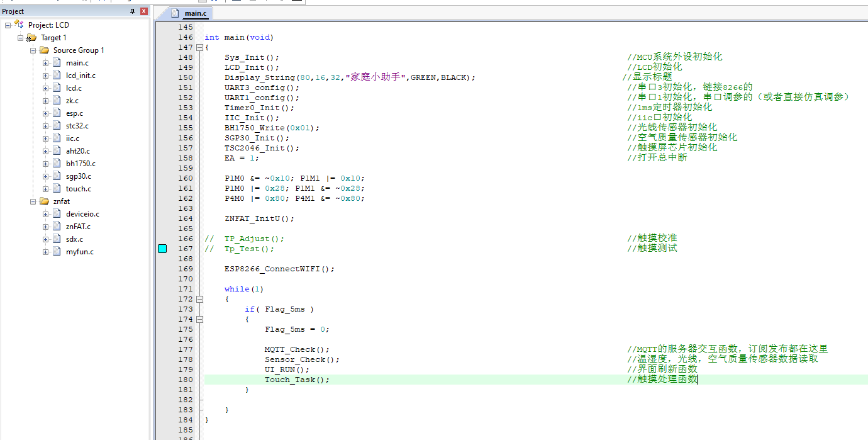This screenshot has width=868, height=440.
Task: Select zk.c in the project tree
Action: pyautogui.click(x=72, y=100)
